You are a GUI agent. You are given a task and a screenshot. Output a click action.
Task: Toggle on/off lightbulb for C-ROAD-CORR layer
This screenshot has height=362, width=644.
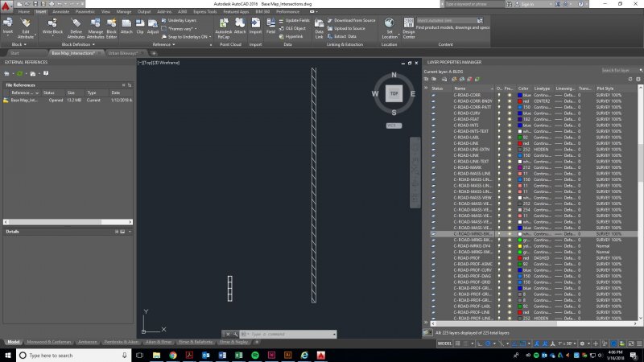[x=499, y=96]
